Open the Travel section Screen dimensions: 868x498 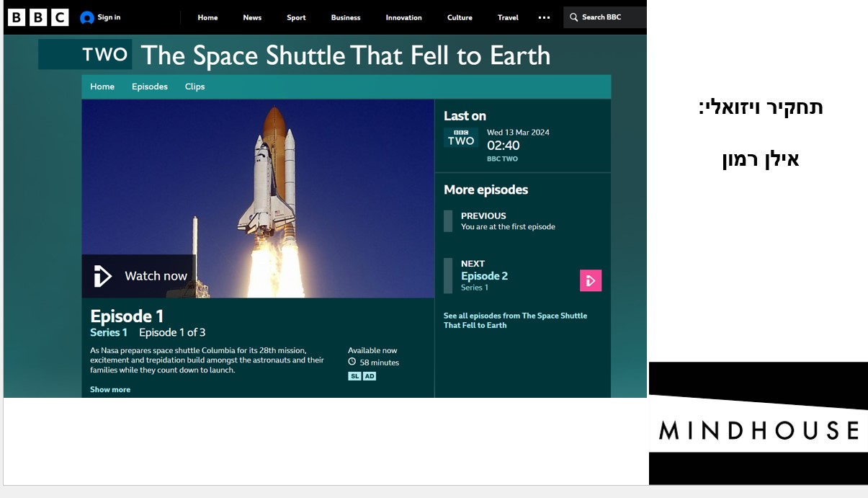tap(508, 17)
